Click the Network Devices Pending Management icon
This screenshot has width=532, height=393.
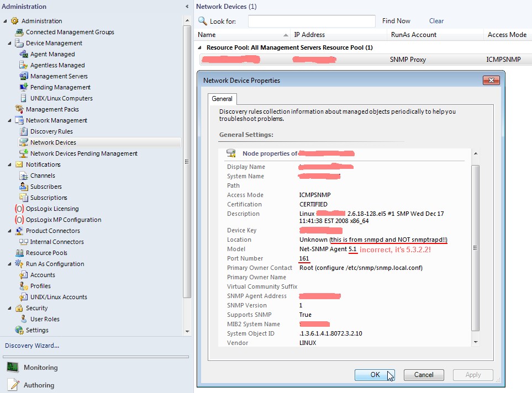[24, 153]
